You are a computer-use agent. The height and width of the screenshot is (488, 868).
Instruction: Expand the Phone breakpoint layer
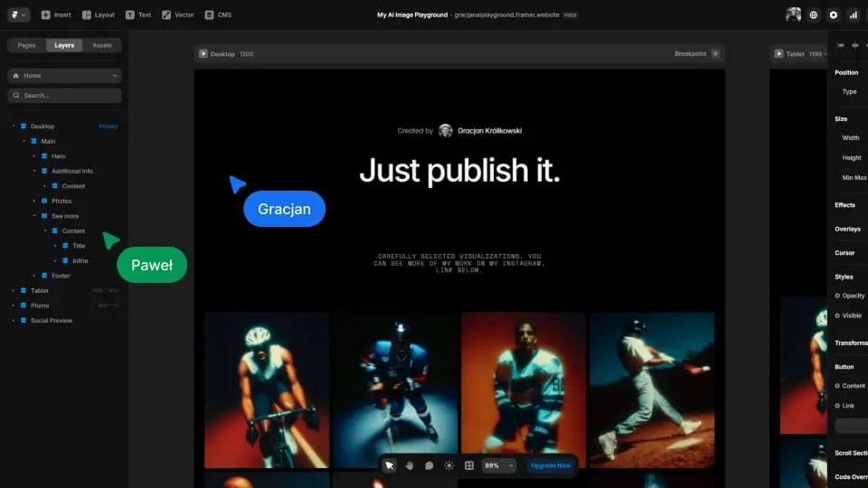[14, 305]
